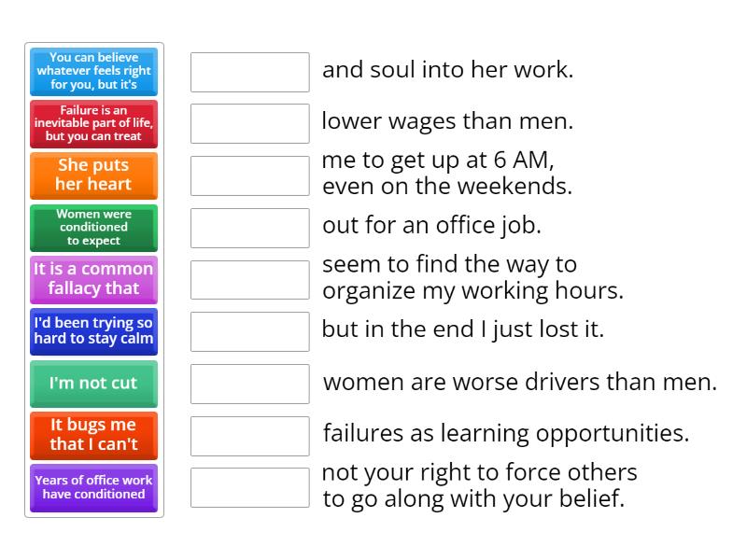The width and height of the screenshot is (747, 560).
Task: Pick the 'Failure is an inevitable part of life' tile
Action: pos(92,123)
